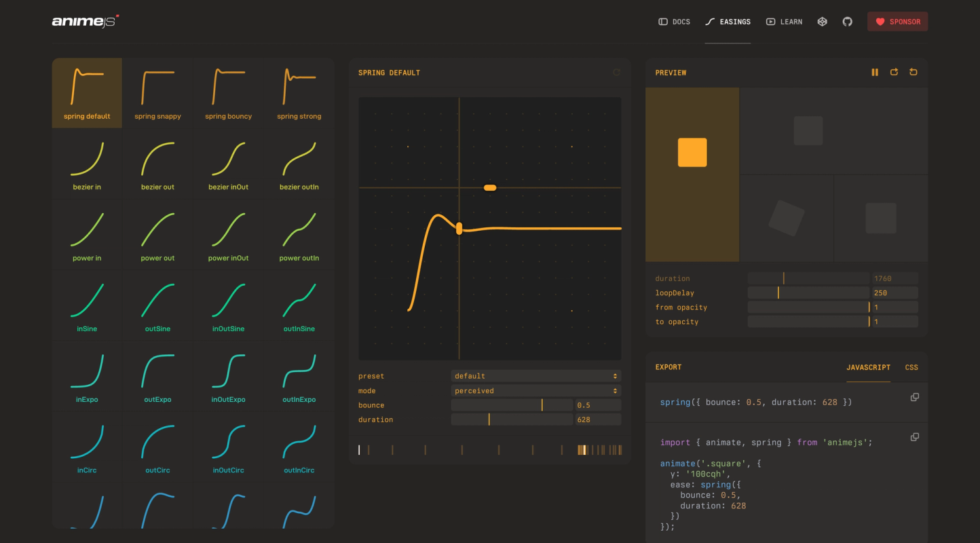This screenshot has height=543, width=980.
Task: Select the spring snappy easing
Action: click(x=157, y=93)
